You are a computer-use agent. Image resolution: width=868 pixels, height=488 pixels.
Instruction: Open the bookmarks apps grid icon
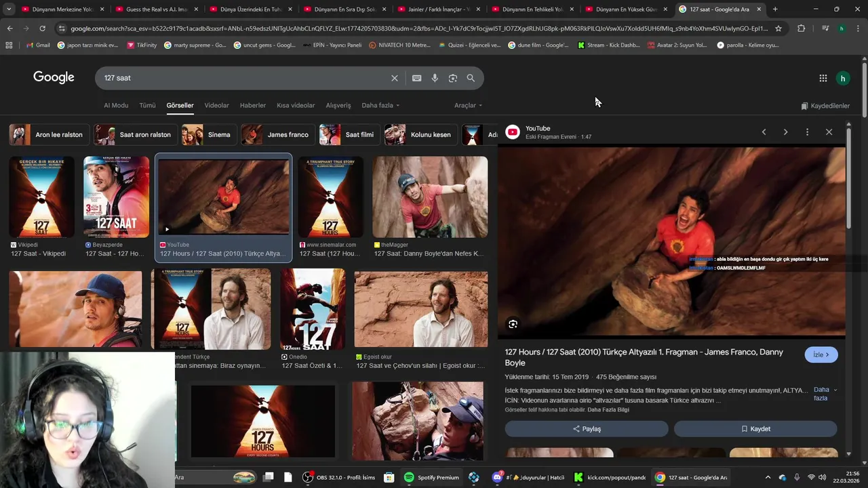point(9,45)
